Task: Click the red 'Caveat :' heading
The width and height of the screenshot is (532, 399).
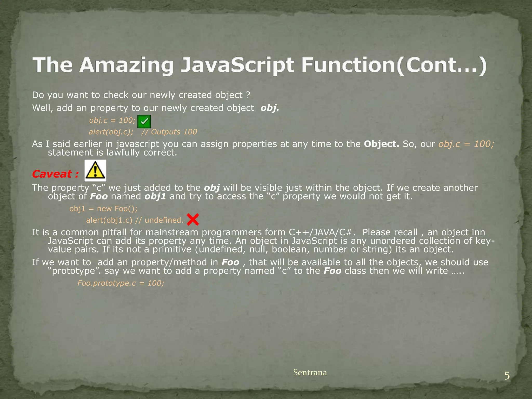Action: point(55,174)
